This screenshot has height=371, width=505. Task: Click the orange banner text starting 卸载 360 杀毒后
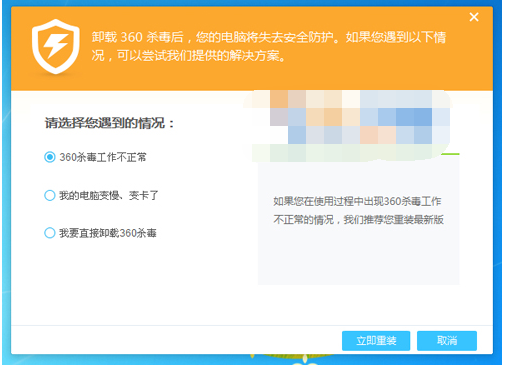tap(269, 46)
